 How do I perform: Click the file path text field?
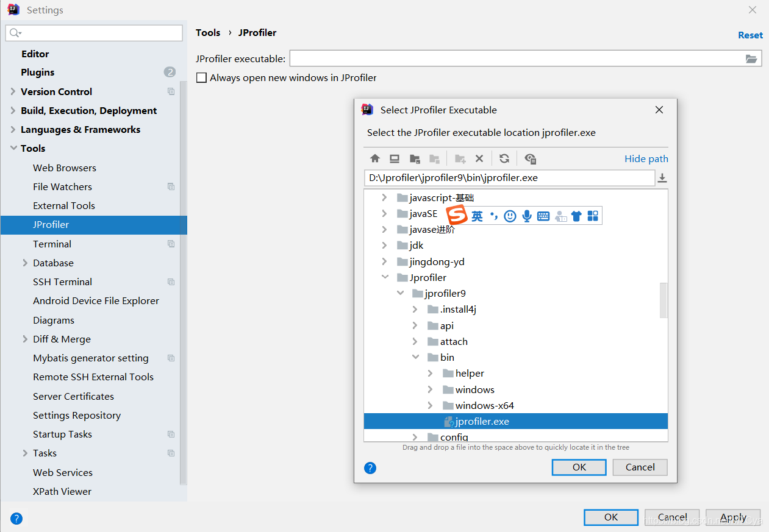509,178
